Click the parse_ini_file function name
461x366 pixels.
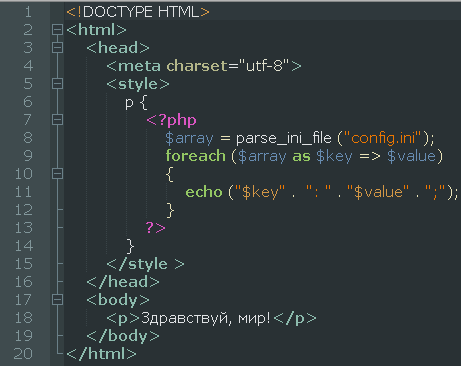click(284, 138)
